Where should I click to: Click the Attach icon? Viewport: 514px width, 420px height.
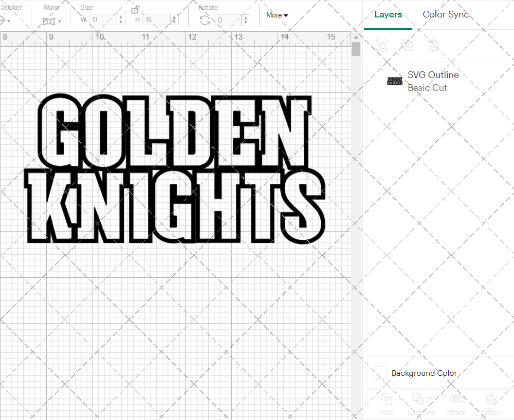(x=456, y=399)
